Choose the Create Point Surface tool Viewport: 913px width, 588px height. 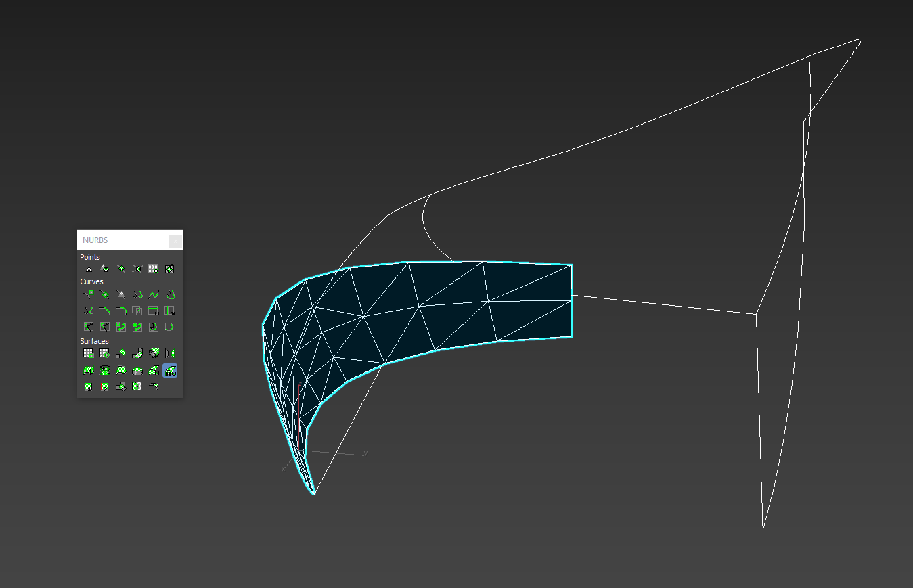105,353
